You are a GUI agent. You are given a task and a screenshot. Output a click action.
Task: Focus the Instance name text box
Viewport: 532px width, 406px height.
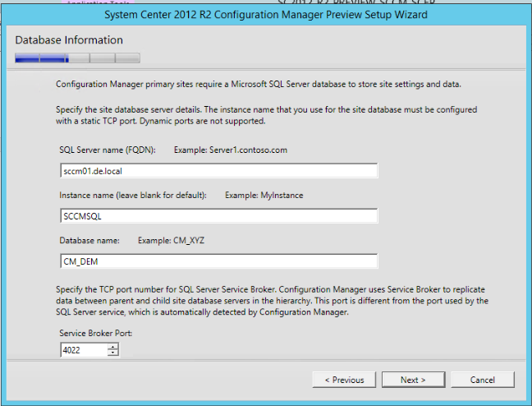click(x=218, y=215)
